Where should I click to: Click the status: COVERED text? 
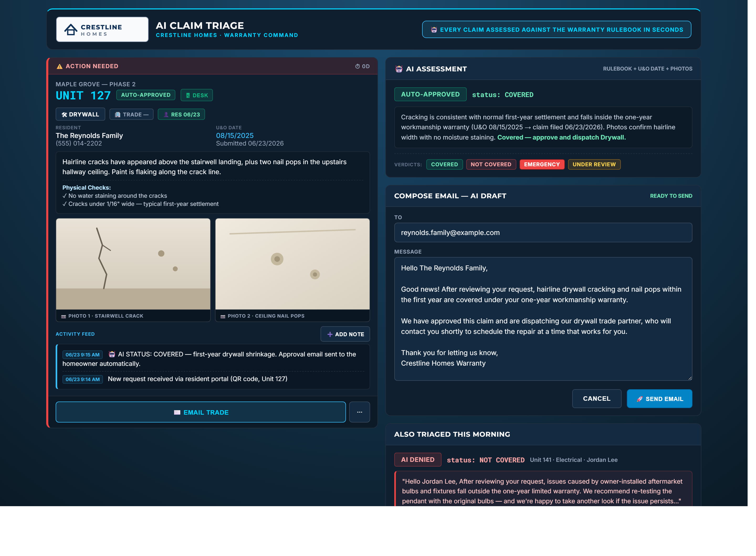[x=502, y=95]
